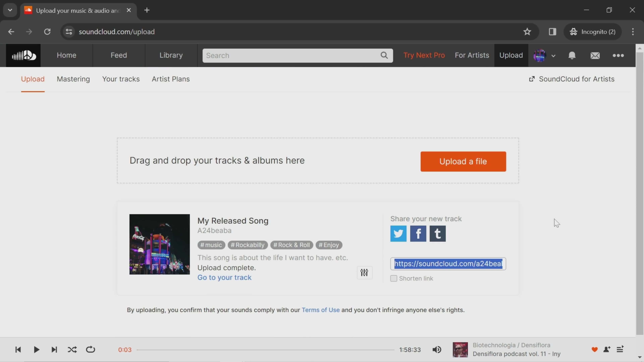The height and width of the screenshot is (362, 644).
Task: Click the Twitter share icon
Action: 398,233
